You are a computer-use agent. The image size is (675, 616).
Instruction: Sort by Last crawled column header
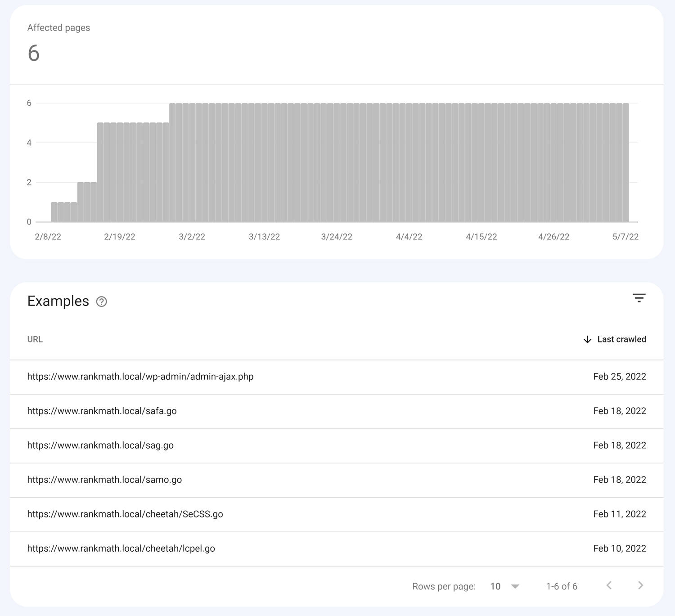(621, 340)
